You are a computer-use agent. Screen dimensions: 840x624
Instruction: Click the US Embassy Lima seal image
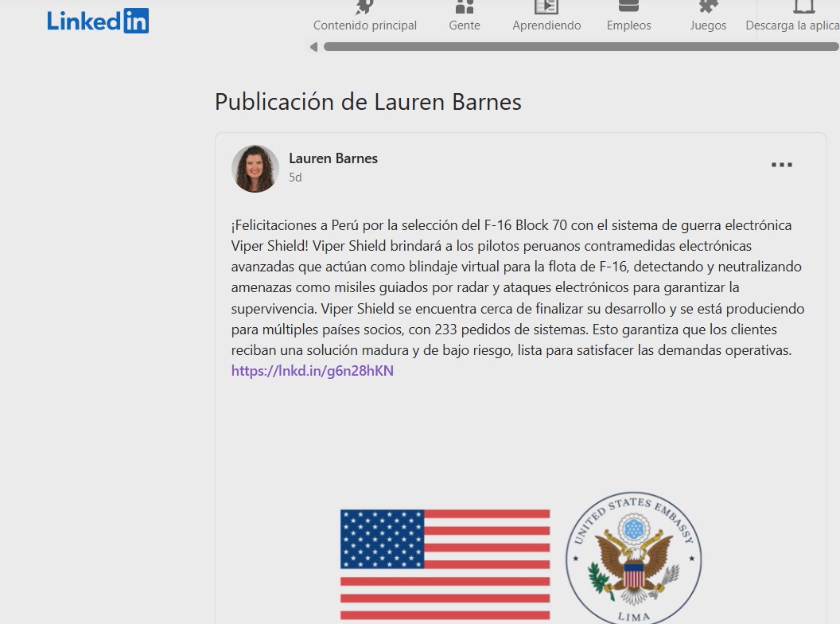pos(634,558)
